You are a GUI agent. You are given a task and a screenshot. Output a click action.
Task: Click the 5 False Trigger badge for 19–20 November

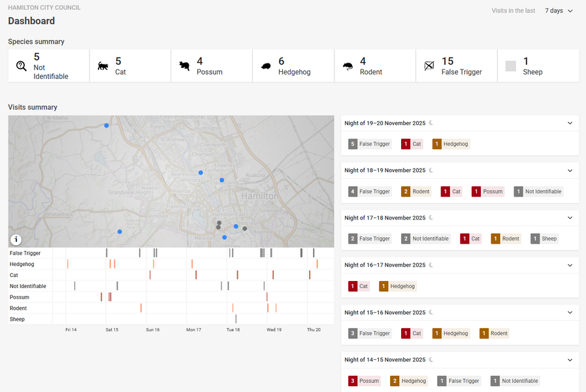coord(370,144)
